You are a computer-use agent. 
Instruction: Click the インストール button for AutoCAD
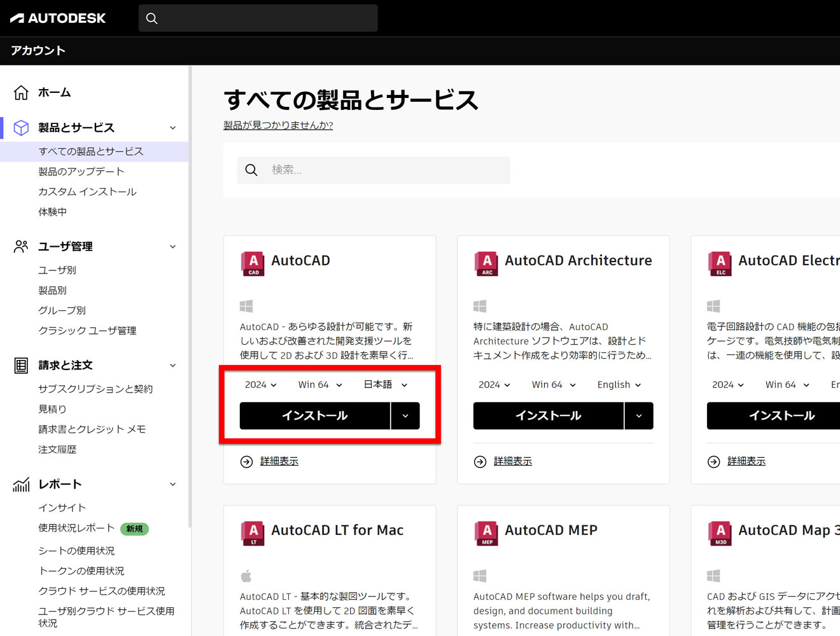tap(314, 415)
